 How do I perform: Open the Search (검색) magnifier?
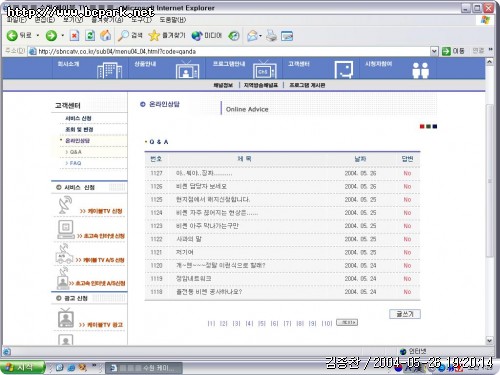123,35
